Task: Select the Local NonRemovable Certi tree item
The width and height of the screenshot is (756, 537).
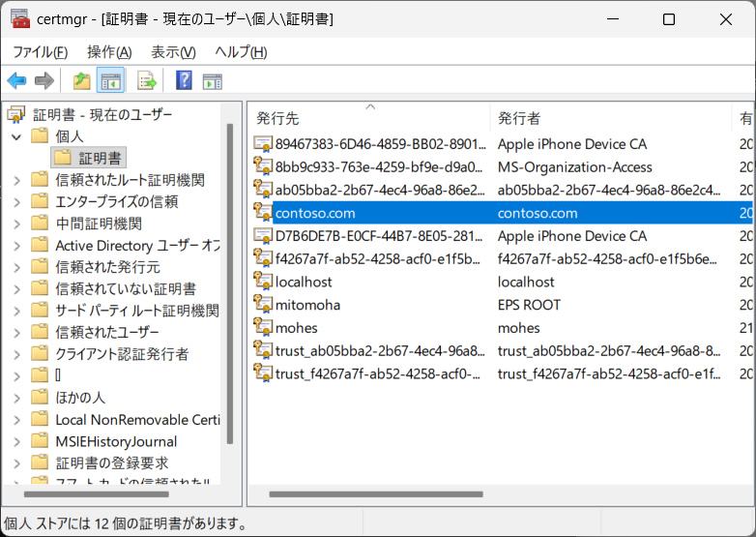Action: 137,420
